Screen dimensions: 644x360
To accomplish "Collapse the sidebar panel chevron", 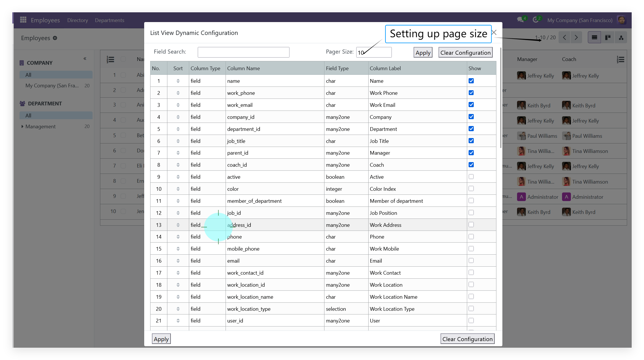I will point(85,59).
